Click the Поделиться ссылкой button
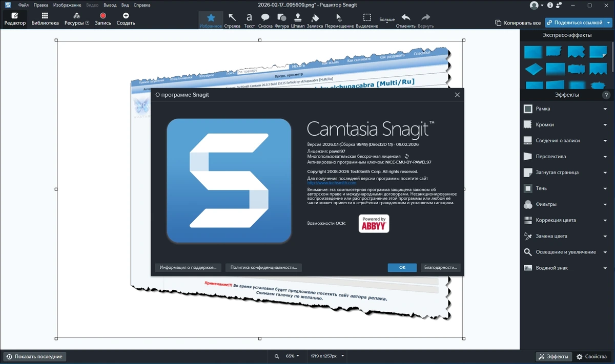Screen dimensions: 615x364 coord(575,23)
